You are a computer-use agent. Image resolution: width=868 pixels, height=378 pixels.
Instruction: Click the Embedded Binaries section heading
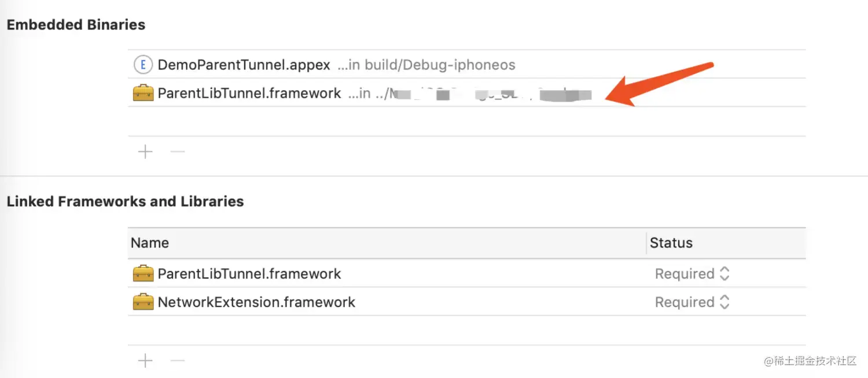[x=76, y=25]
